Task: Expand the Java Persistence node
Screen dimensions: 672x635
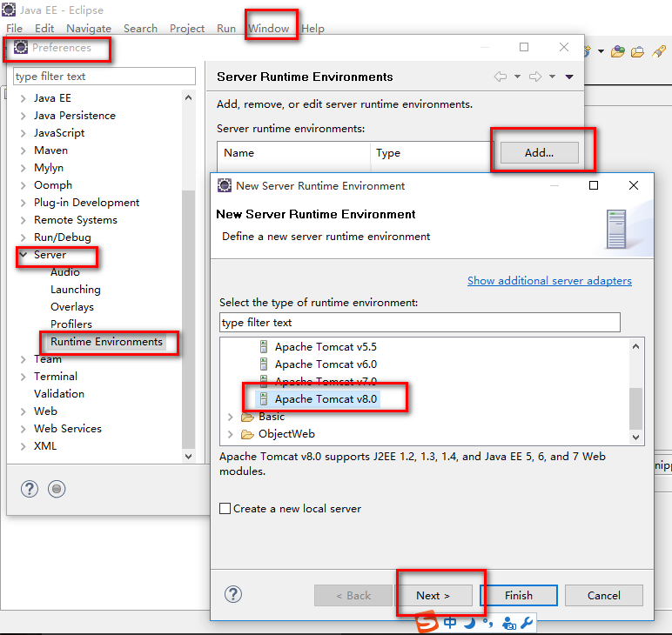Action: tap(24, 116)
